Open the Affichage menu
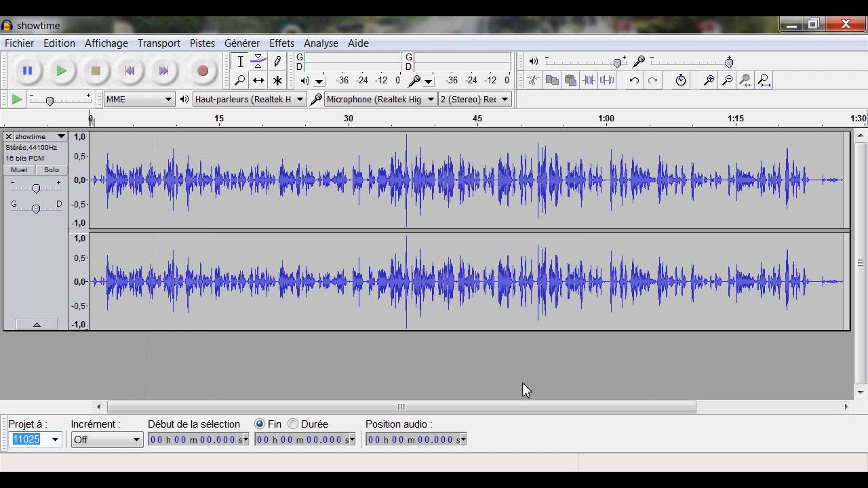This screenshot has width=868, height=488. coord(106,43)
